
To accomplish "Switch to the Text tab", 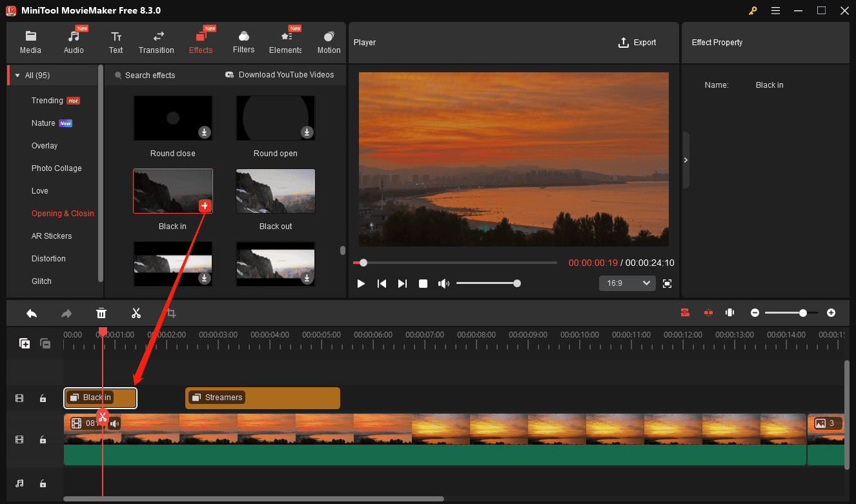I will pos(116,43).
